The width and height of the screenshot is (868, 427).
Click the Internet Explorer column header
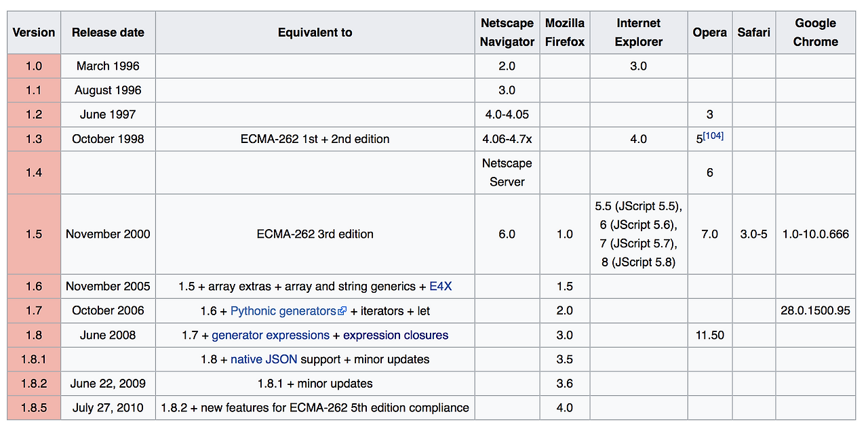(638, 33)
